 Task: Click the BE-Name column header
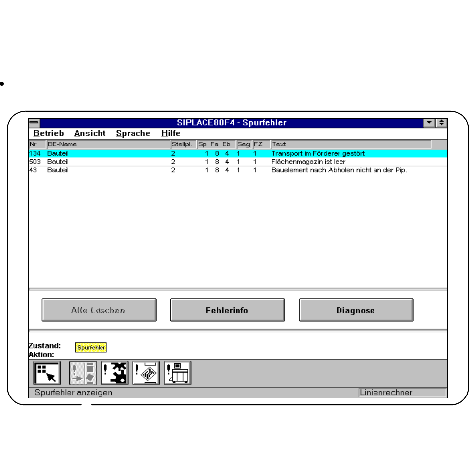point(108,144)
